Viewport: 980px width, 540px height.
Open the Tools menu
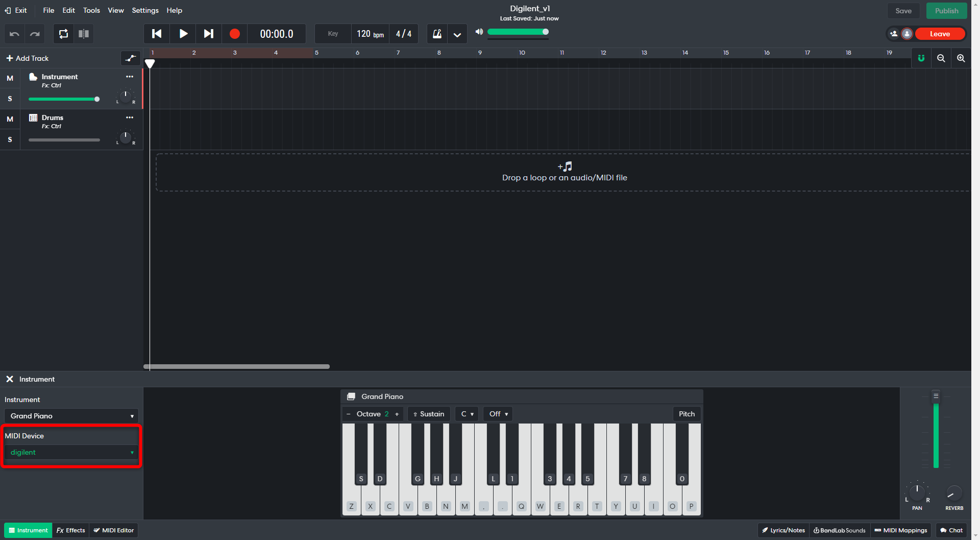91,10
